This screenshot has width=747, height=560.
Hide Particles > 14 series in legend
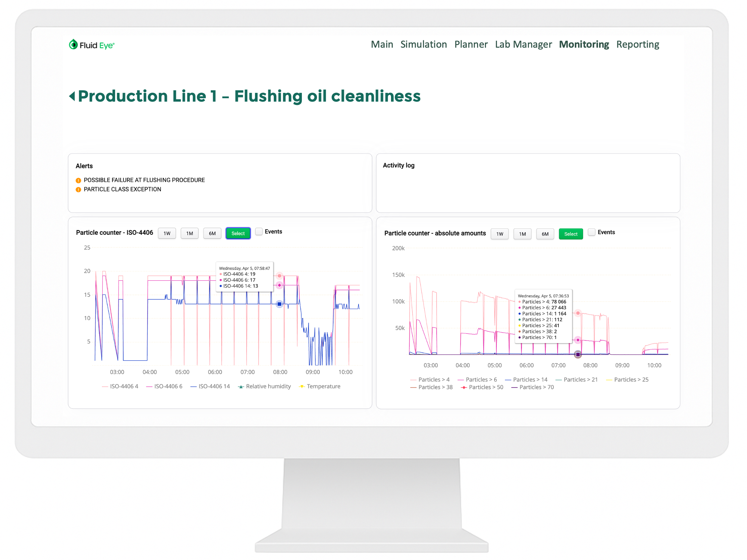[x=526, y=380]
